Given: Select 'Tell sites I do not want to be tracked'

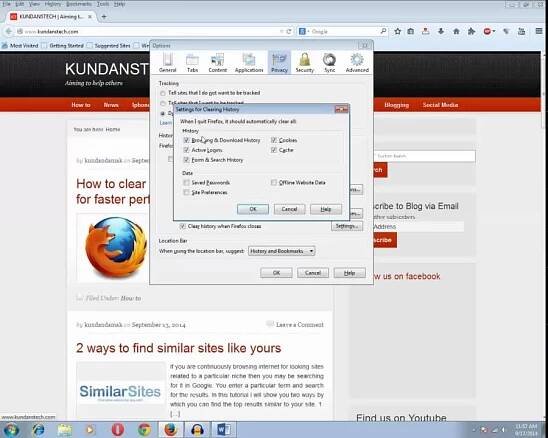Looking at the screenshot, I should click(163, 93).
